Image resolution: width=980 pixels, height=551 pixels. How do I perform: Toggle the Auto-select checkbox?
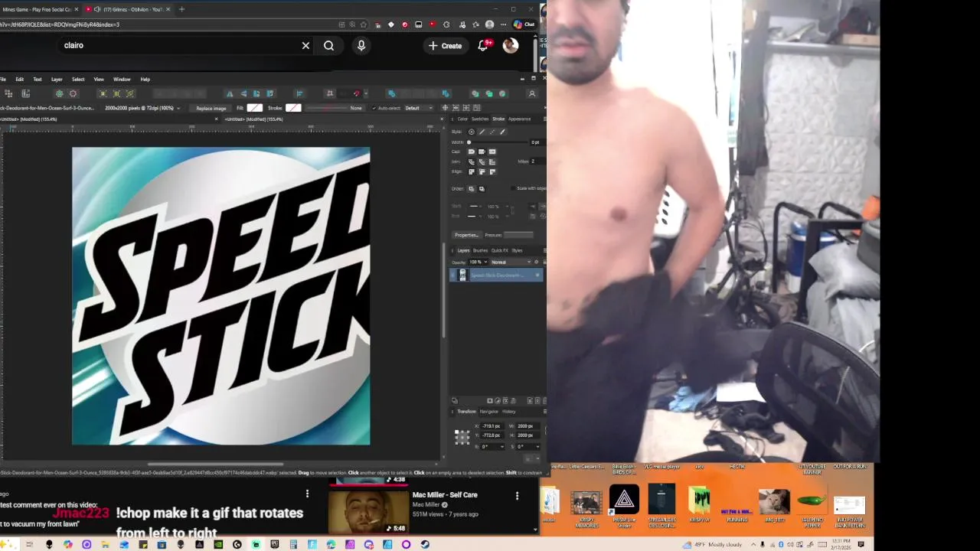374,108
